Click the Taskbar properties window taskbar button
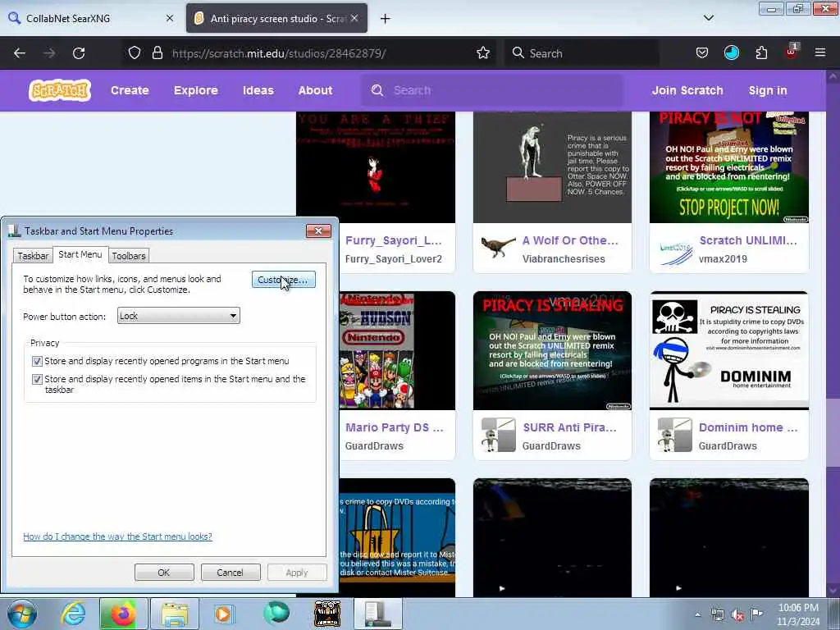The width and height of the screenshot is (840, 630). (377, 614)
